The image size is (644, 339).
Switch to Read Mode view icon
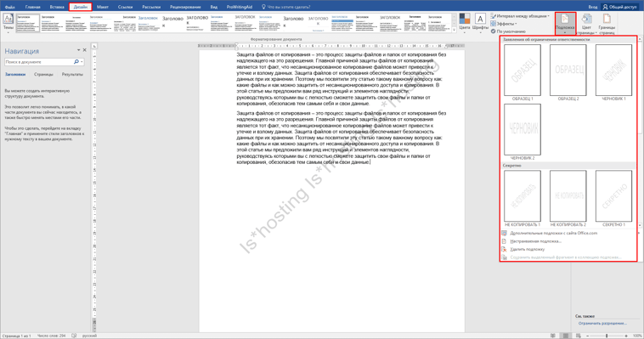553,336
